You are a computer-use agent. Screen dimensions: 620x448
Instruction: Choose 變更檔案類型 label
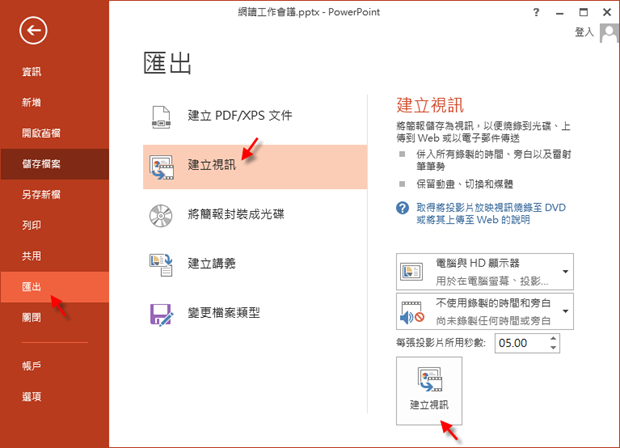tap(224, 313)
